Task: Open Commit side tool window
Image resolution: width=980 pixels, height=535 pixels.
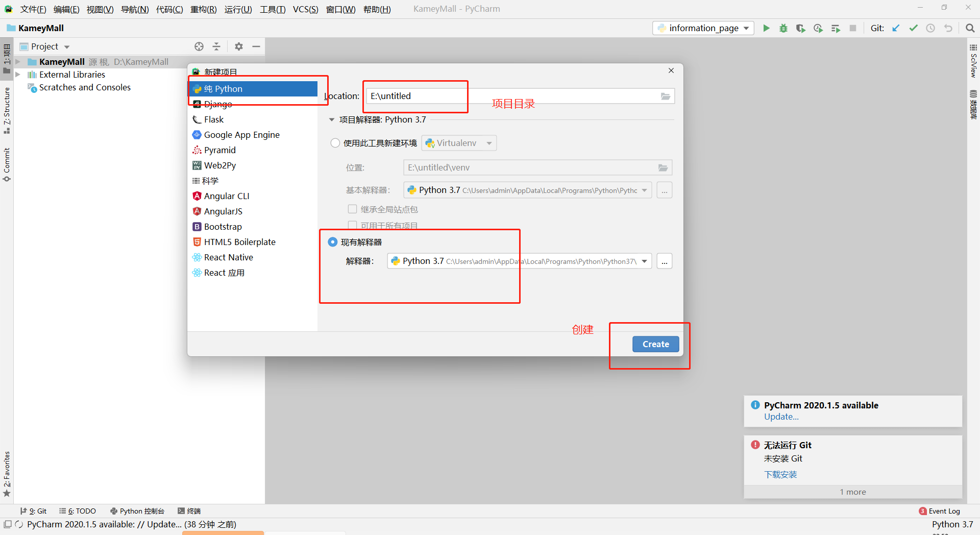Action: click(x=7, y=164)
